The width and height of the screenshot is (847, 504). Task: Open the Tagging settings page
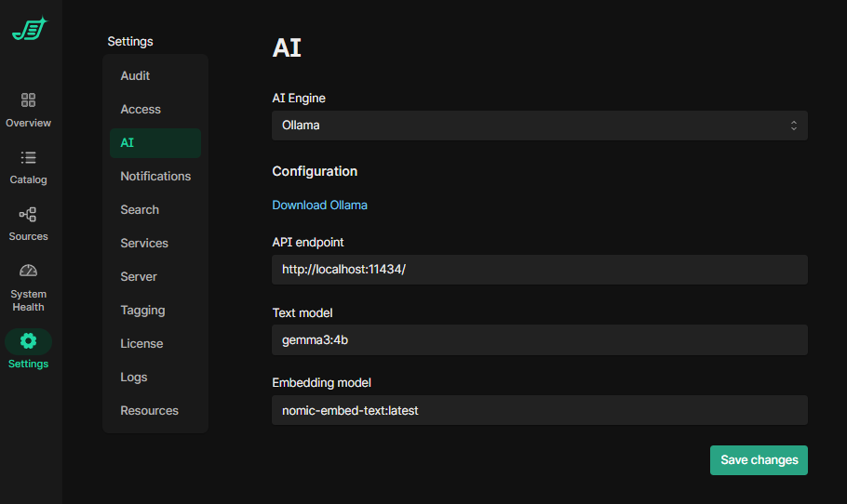coord(142,311)
